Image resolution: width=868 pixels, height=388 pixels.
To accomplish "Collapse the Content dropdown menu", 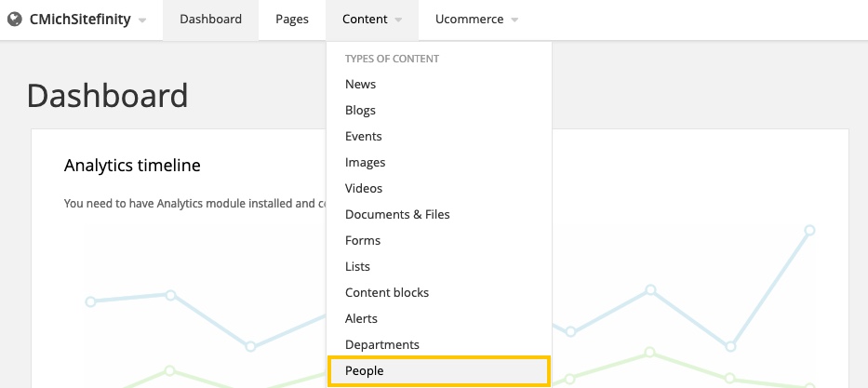I will pyautogui.click(x=372, y=19).
